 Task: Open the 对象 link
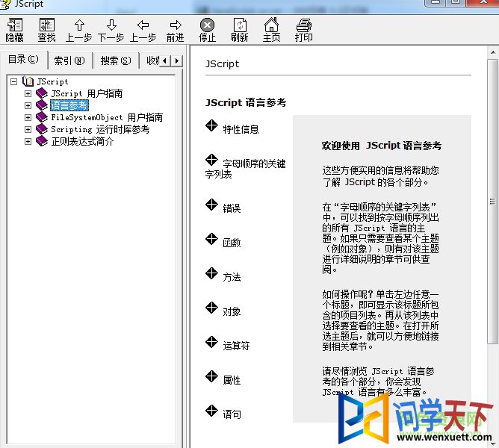[232, 311]
